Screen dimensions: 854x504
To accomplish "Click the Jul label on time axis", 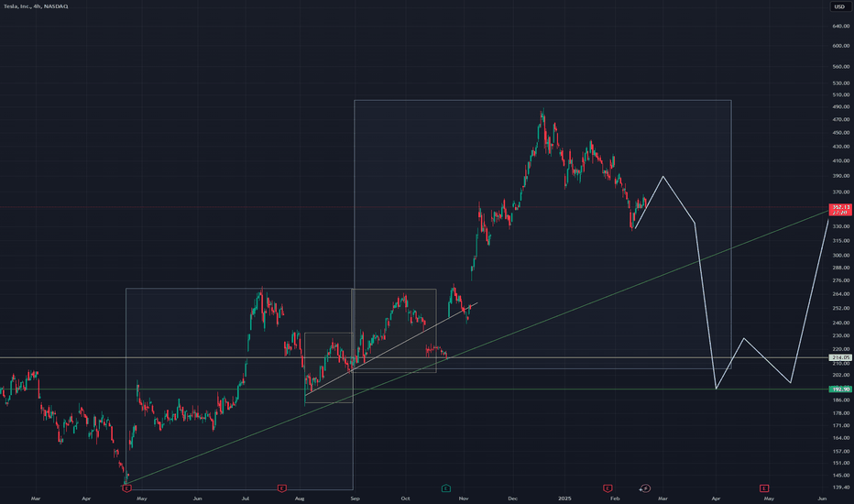I will pyautogui.click(x=246, y=498).
